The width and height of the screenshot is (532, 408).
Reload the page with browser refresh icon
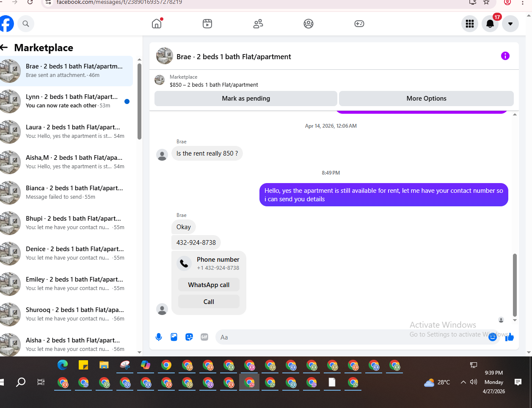click(x=30, y=2)
